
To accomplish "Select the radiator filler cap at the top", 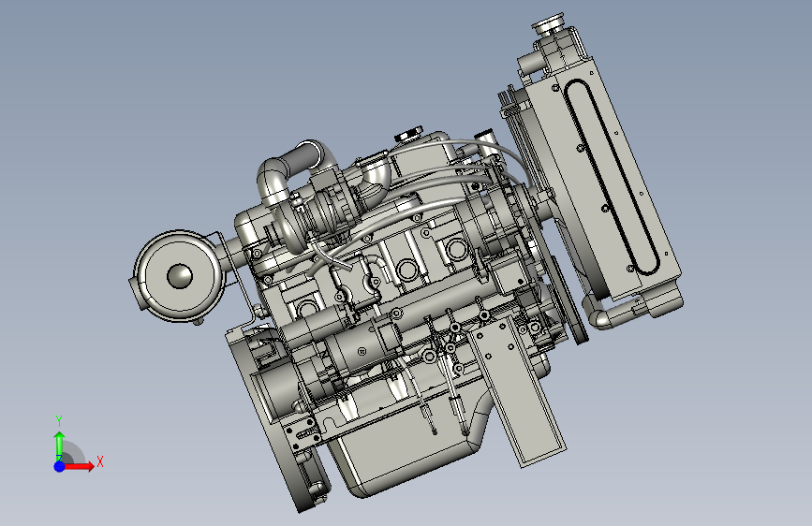I will pos(548,23).
